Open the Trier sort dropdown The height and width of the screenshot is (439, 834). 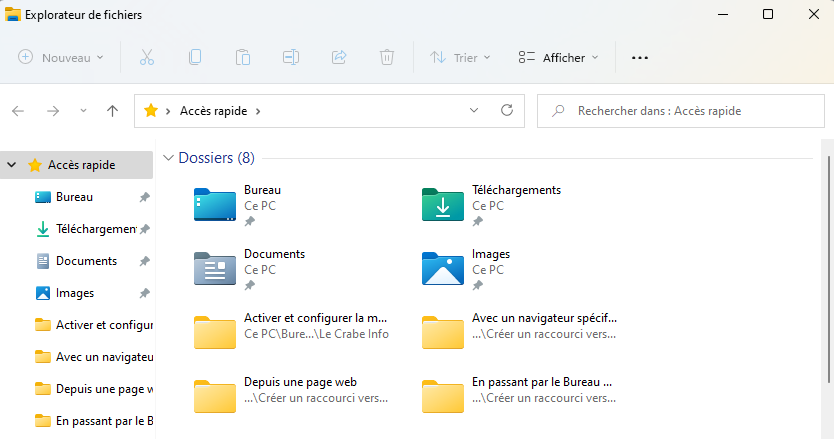(460, 57)
